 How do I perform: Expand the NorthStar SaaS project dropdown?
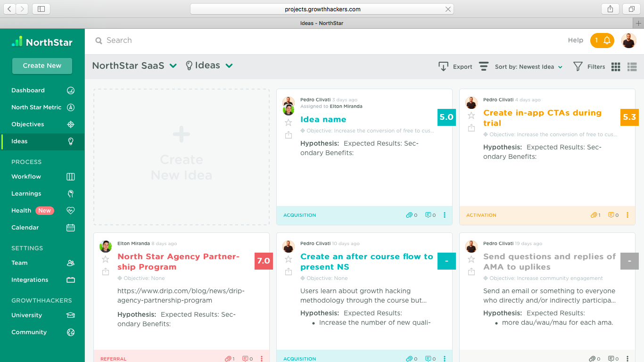point(173,66)
